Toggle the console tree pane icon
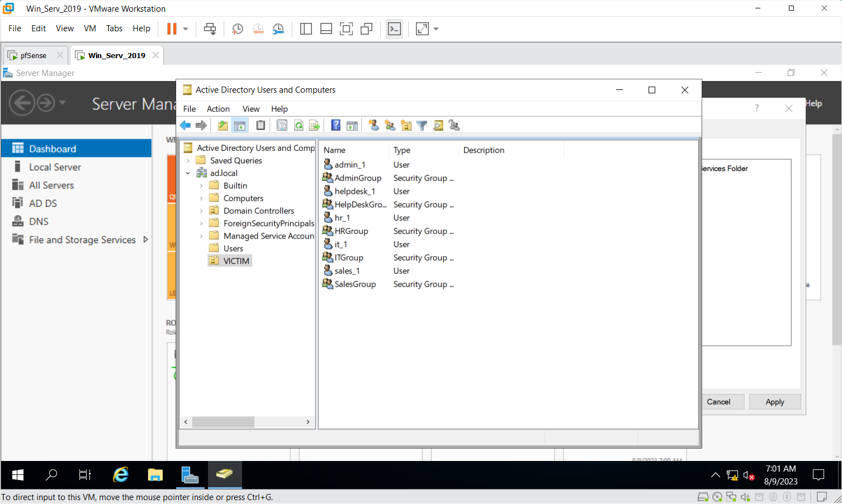Screen dimensions: 842x504 (240, 125)
